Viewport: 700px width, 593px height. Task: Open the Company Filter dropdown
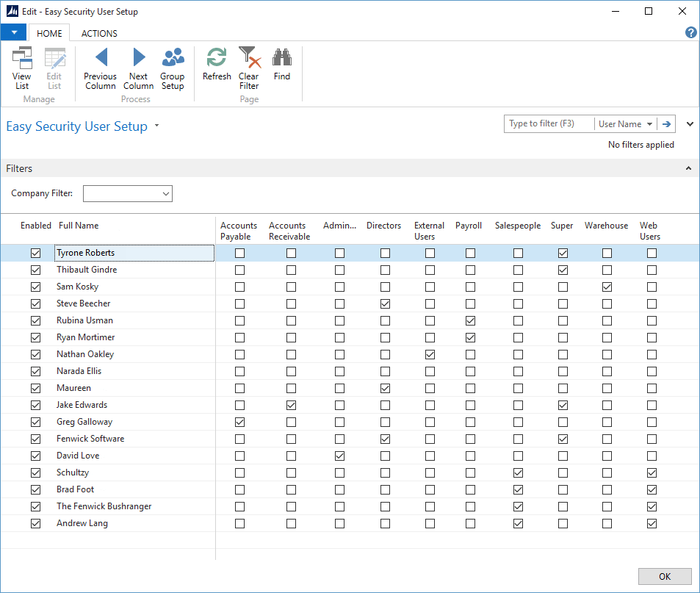pos(165,193)
